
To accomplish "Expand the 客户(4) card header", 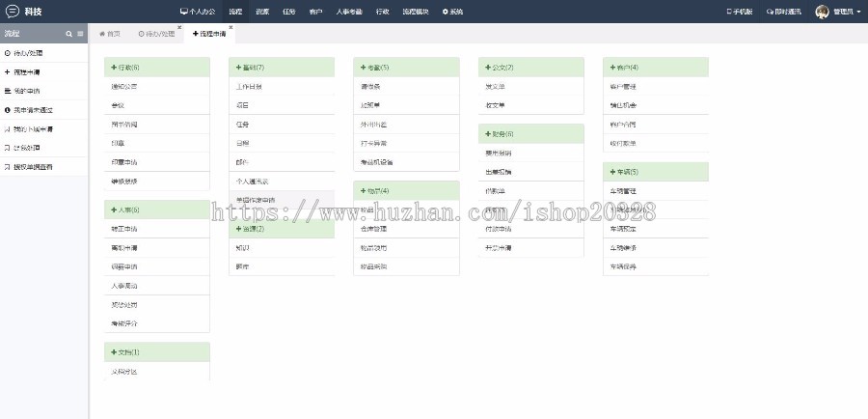I will pyautogui.click(x=656, y=67).
